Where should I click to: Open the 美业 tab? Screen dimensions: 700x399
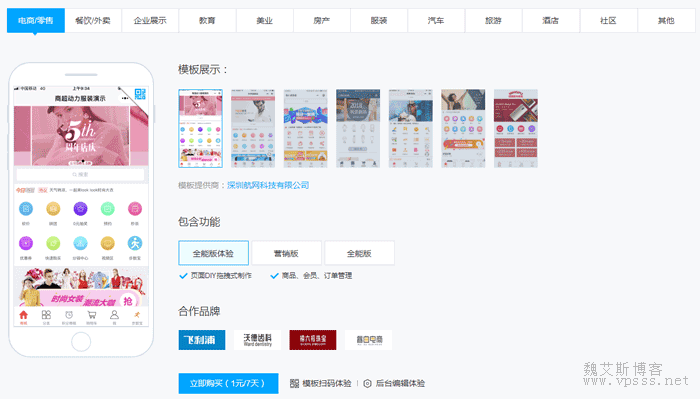coord(265,21)
